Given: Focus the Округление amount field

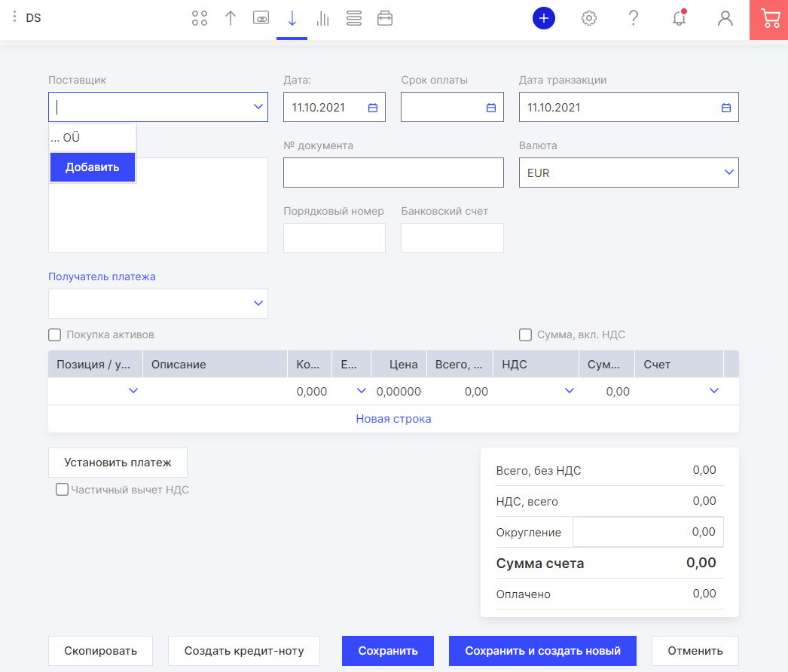Looking at the screenshot, I should tap(648, 532).
